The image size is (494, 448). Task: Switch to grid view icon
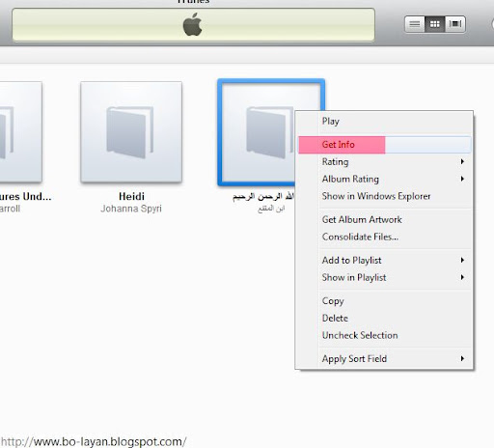click(x=435, y=24)
